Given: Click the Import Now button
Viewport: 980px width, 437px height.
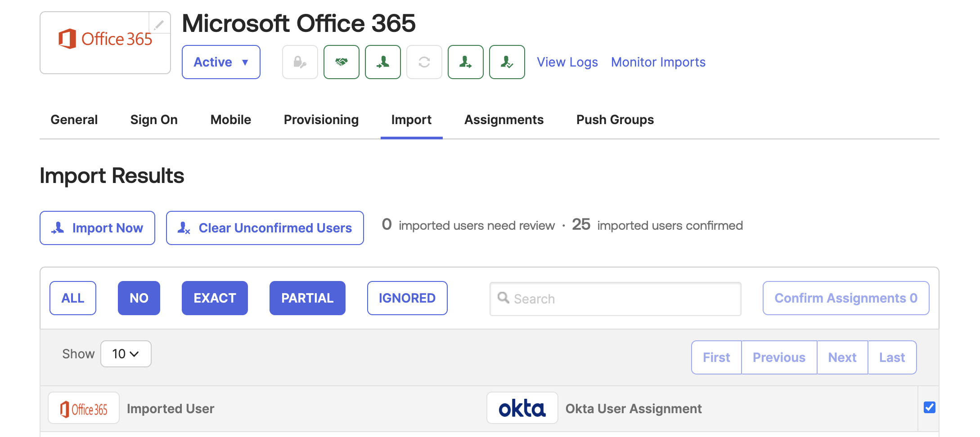Looking at the screenshot, I should [97, 228].
